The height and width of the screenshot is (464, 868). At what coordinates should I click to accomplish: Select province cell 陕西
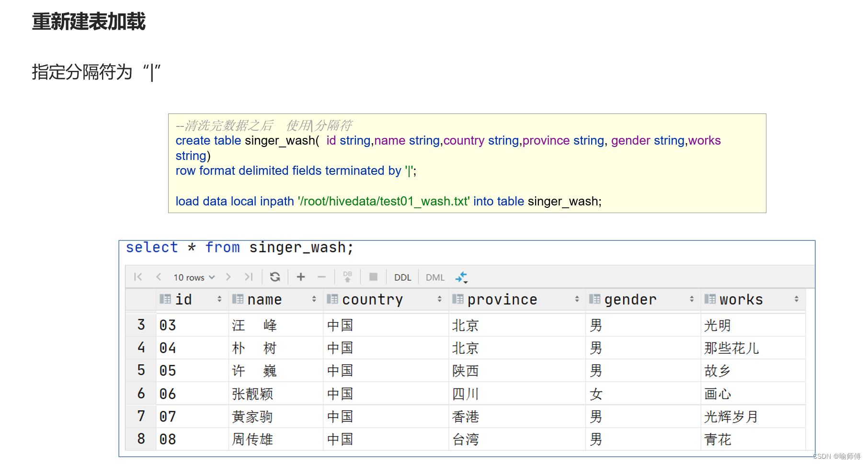coord(517,371)
